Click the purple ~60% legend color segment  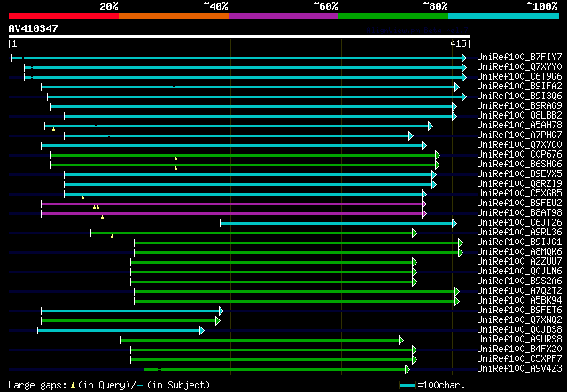pyautogui.click(x=283, y=16)
